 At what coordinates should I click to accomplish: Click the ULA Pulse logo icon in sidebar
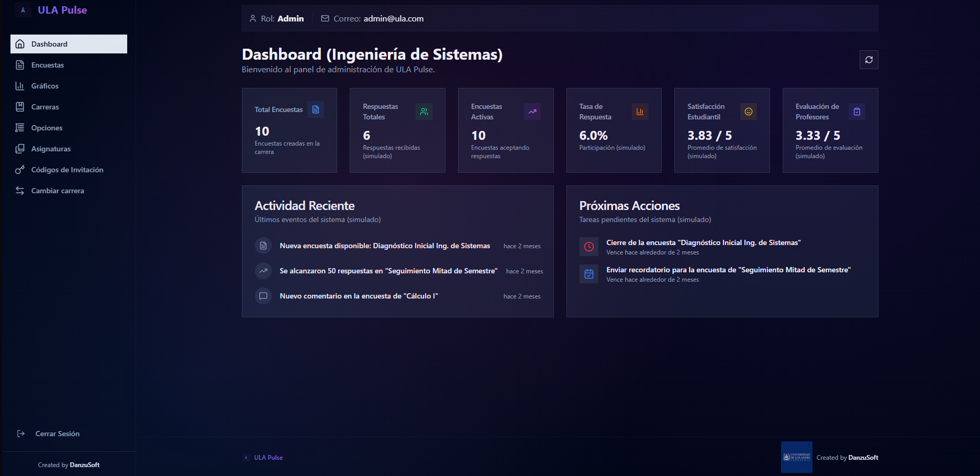[23, 10]
